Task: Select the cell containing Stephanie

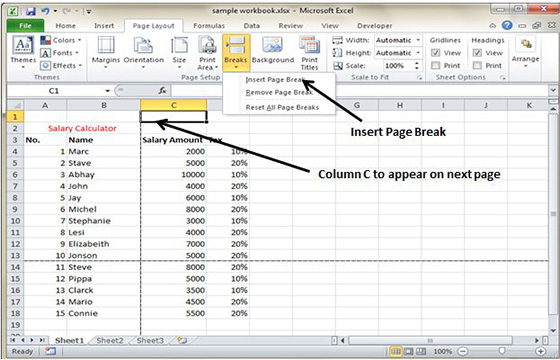Action: (x=104, y=221)
